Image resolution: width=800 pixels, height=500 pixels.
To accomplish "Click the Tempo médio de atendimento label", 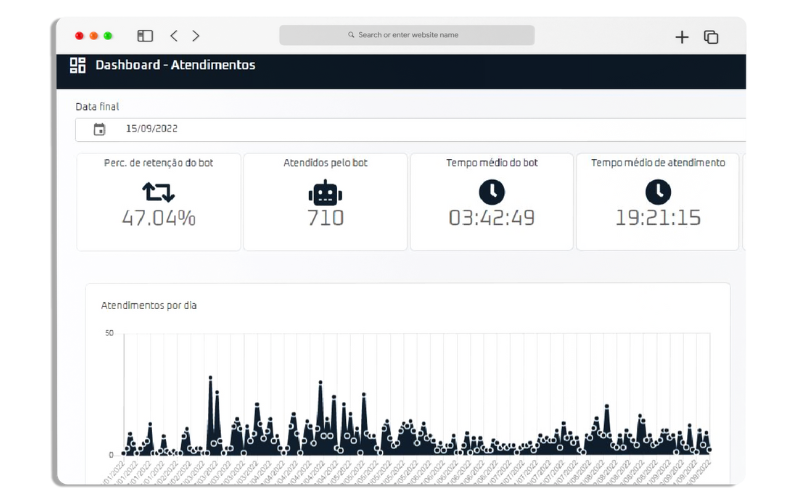I will point(658,163).
